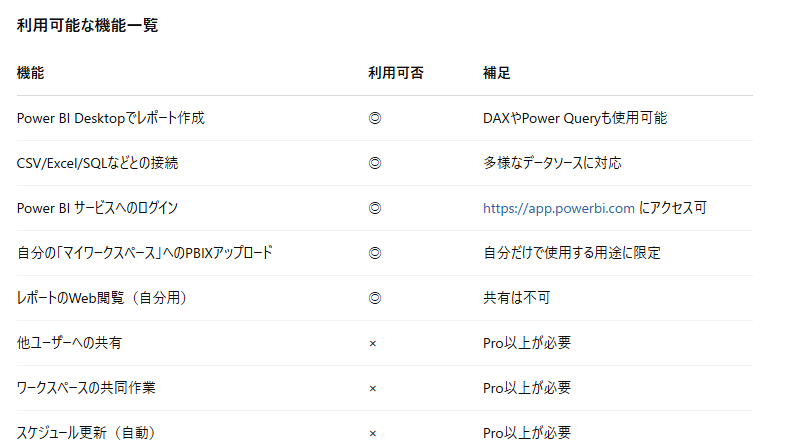The width and height of the screenshot is (808, 448).
Task: Select Pro以上が必要 in 他ユーザーへの共有 row
Action: (527, 343)
